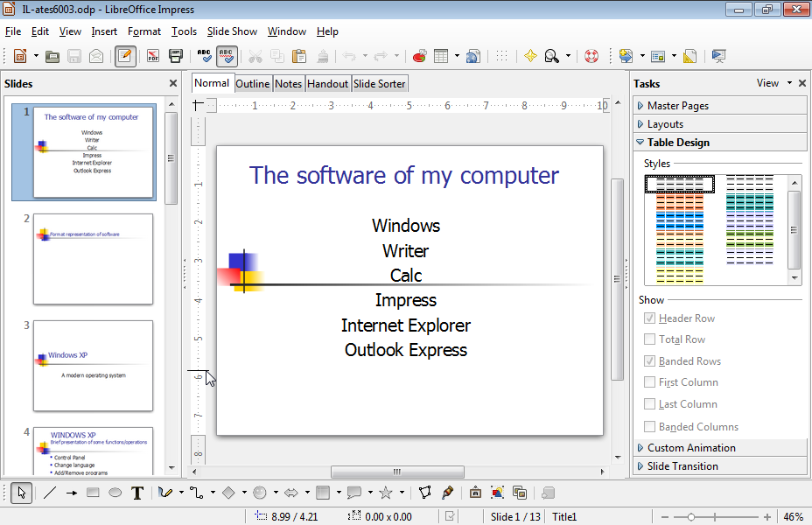Toggle Edit File mode icon

pos(125,56)
